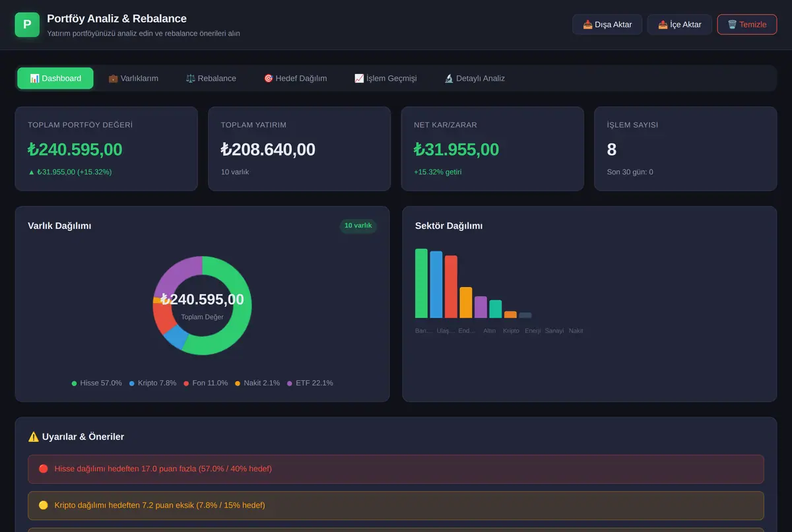Click the yellow circle icon in Kripto alert
Screen dimensions: 792x532
(44, 505)
